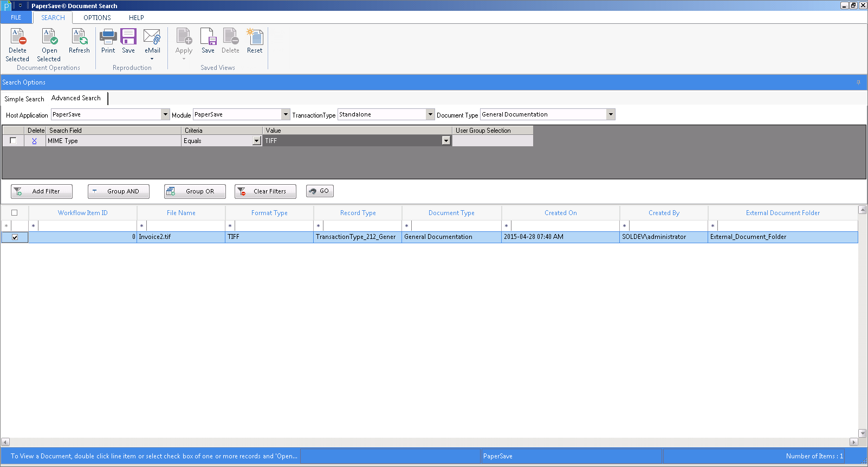Click the 2015-04-28 07:40 AM cell
868x467 pixels.
click(560, 237)
